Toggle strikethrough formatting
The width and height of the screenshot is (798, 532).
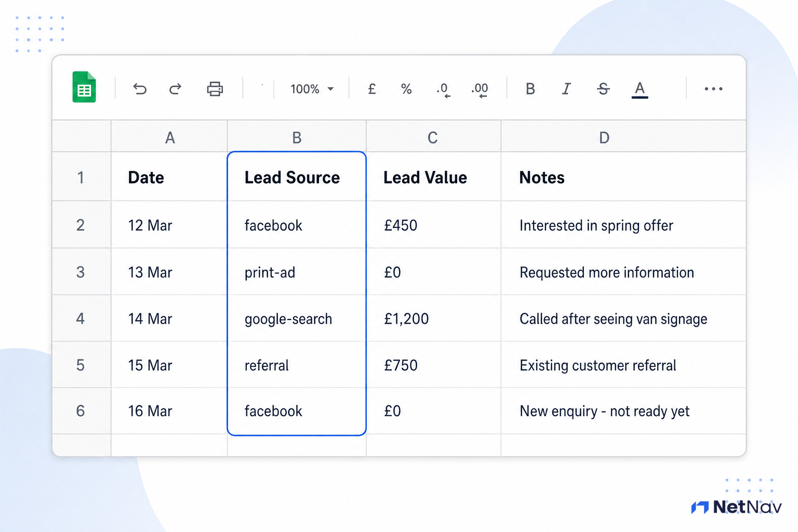click(x=603, y=89)
